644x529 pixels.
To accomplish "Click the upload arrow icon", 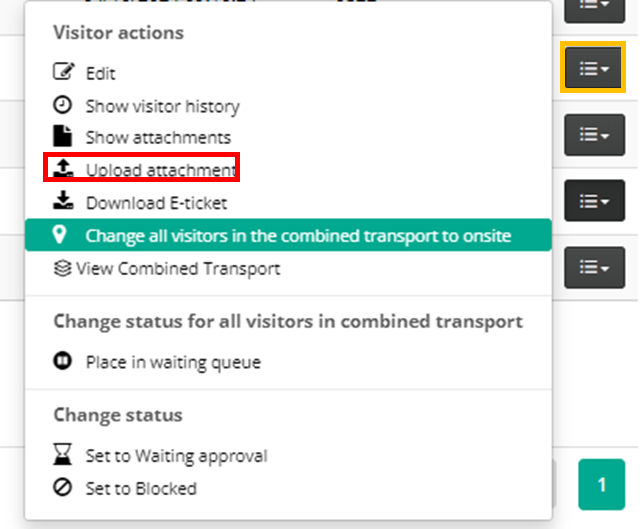I will pyautogui.click(x=63, y=169).
